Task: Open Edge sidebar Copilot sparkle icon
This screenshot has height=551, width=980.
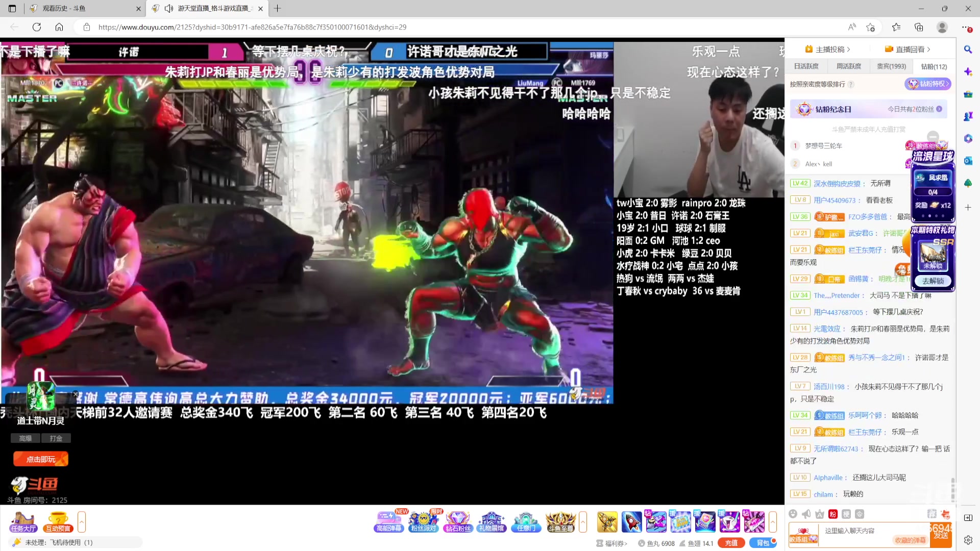Action: [968, 72]
